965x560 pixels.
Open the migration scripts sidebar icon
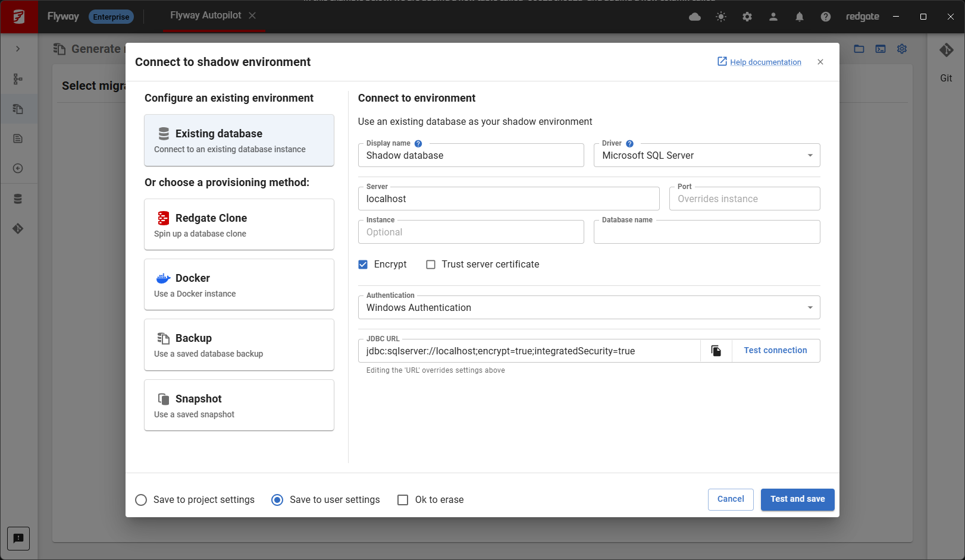18,139
